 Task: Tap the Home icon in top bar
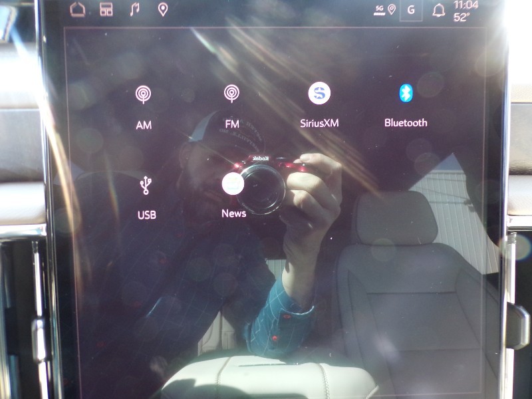tap(77, 9)
